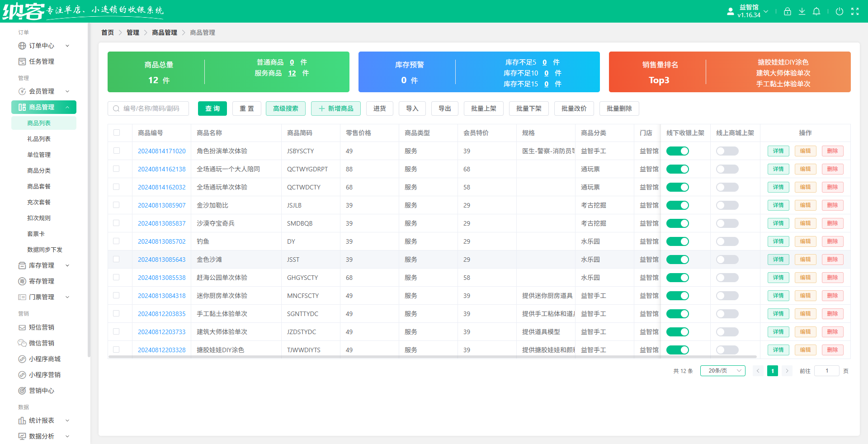Click the product search input field

click(x=148, y=109)
